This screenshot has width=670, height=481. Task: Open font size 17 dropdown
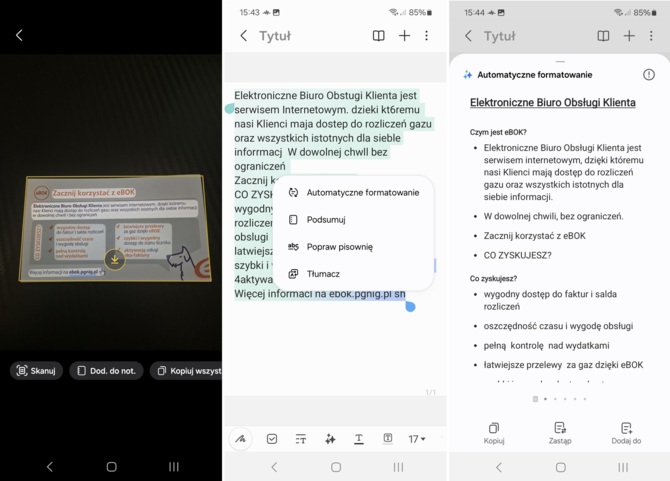click(417, 439)
